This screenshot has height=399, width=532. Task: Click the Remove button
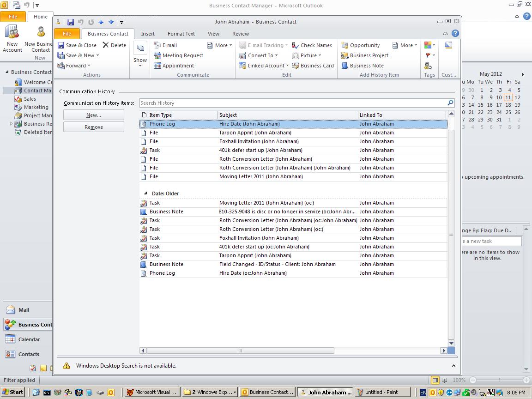click(94, 127)
